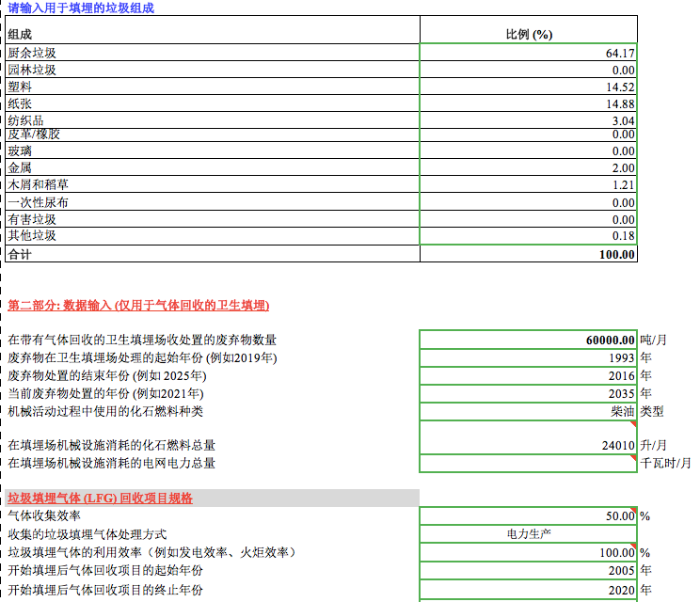700x602 pixels.
Task: Select the end year cell showing 2016
Action: [x=528, y=375]
